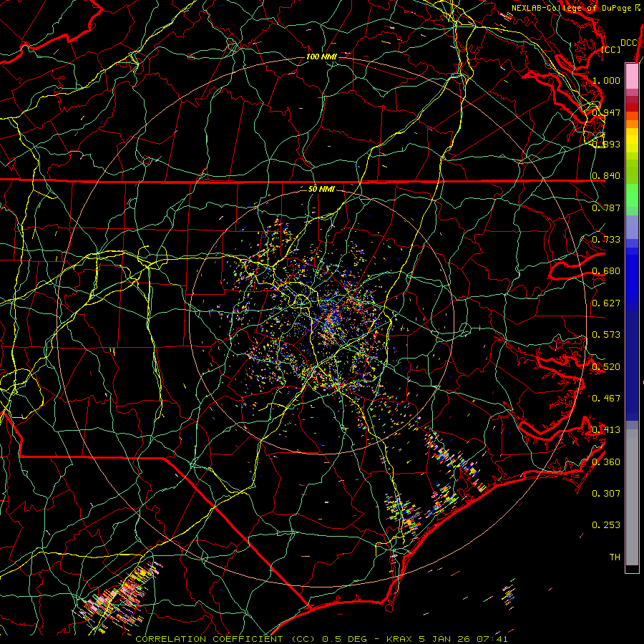The width and height of the screenshot is (644, 644).
Task: Select the 0.733 scale value label
Action: [606, 240]
